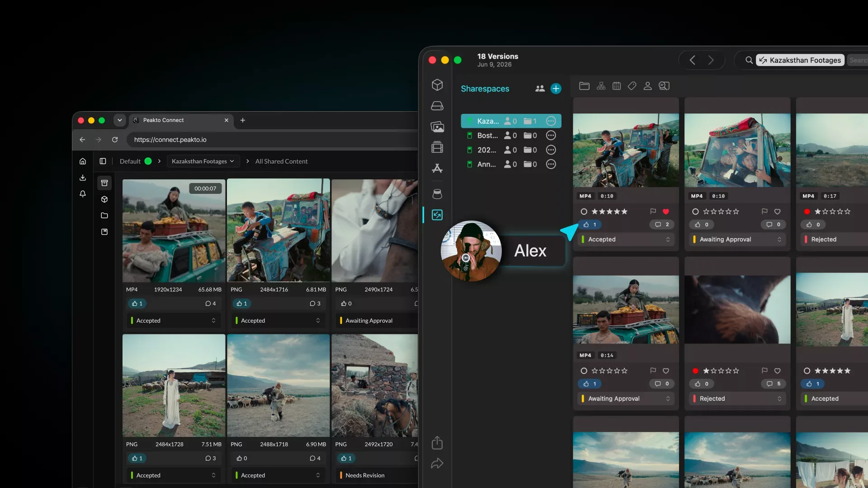Open the Rejected status dropdown on eagle clip
This screenshot has height=488, width=868.
coord(738,399)
